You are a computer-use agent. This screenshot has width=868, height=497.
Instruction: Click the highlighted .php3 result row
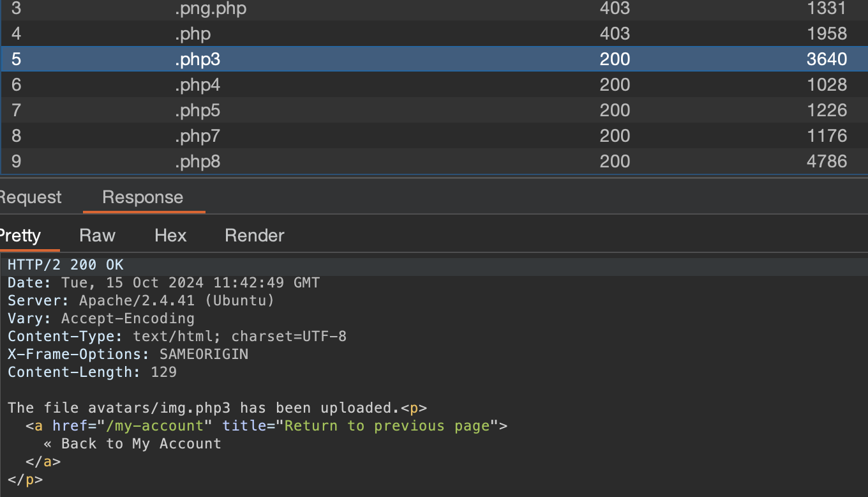197,59
